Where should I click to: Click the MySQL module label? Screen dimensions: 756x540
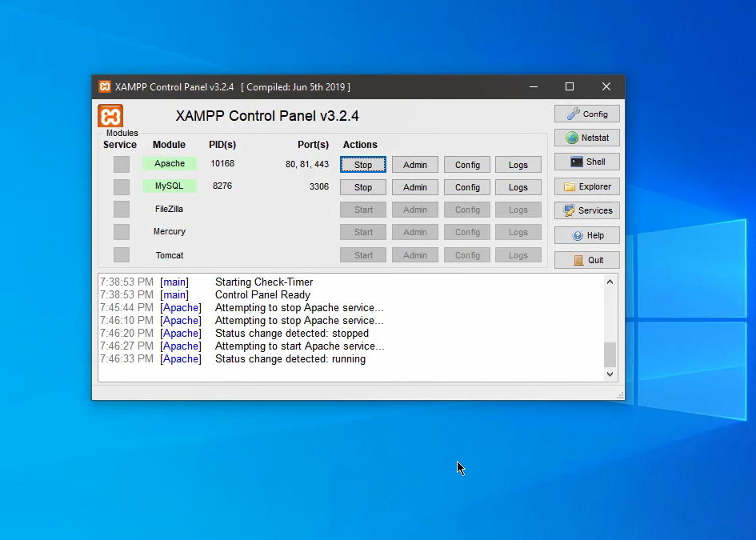[x=170, y=186]
